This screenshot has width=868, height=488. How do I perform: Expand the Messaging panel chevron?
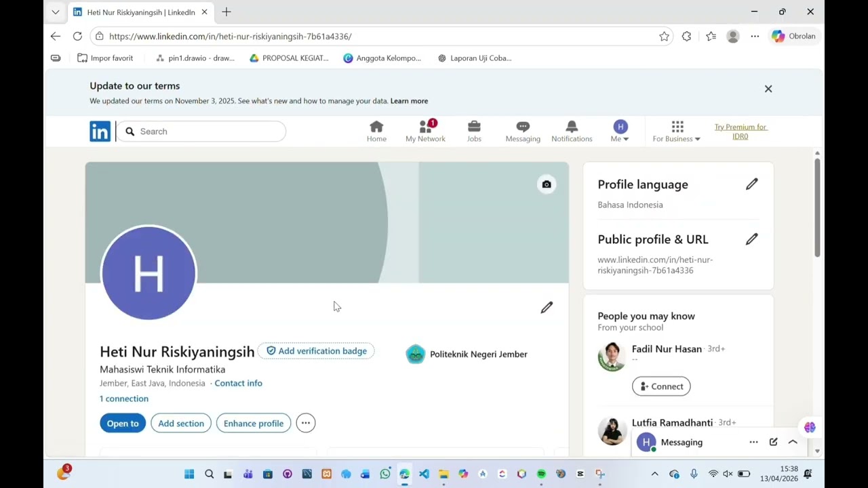(793, 442)
